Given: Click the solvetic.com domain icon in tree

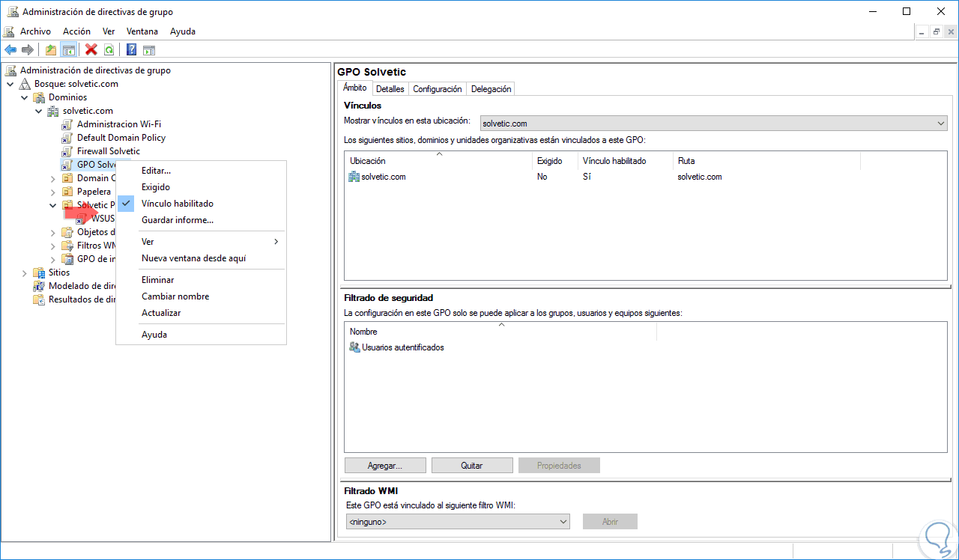Looking at the screenshot, I should click(x=53, y=111).
